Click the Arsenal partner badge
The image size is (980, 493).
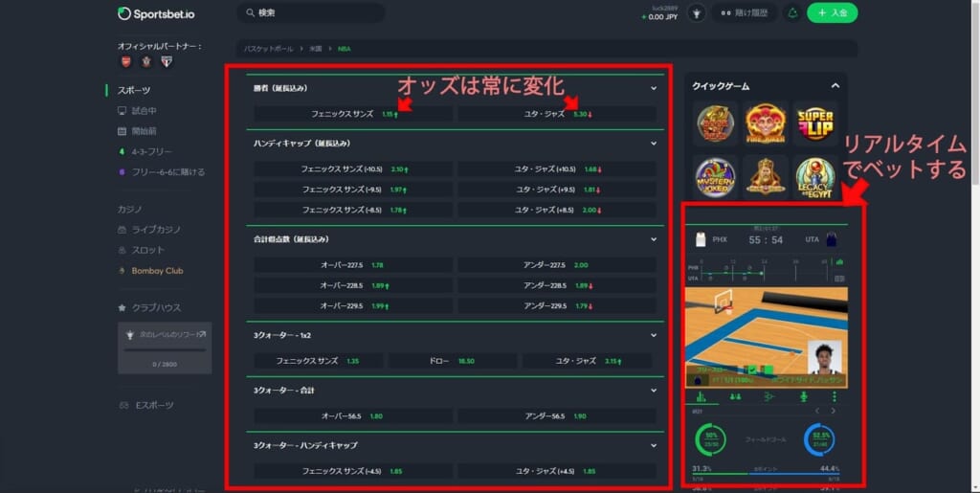point(125,61)
